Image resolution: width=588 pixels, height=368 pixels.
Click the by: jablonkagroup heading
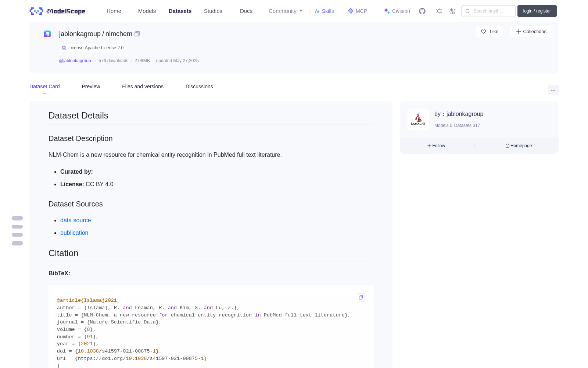click(x=459, y=114)
